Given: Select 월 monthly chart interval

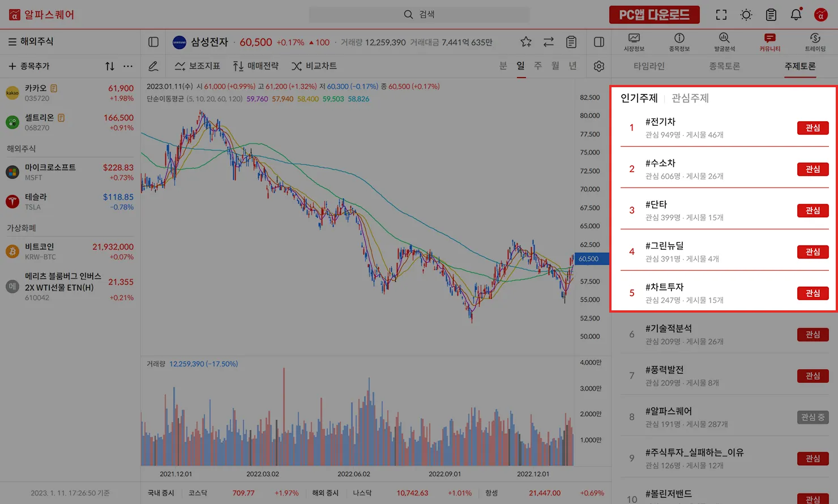Looking at the screenshot, I should coord(555,66).
